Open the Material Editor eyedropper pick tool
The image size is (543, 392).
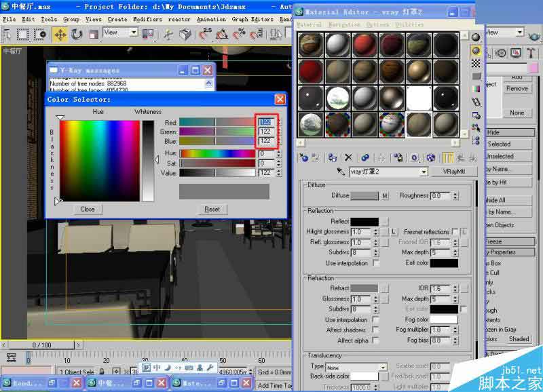(341, 172)
